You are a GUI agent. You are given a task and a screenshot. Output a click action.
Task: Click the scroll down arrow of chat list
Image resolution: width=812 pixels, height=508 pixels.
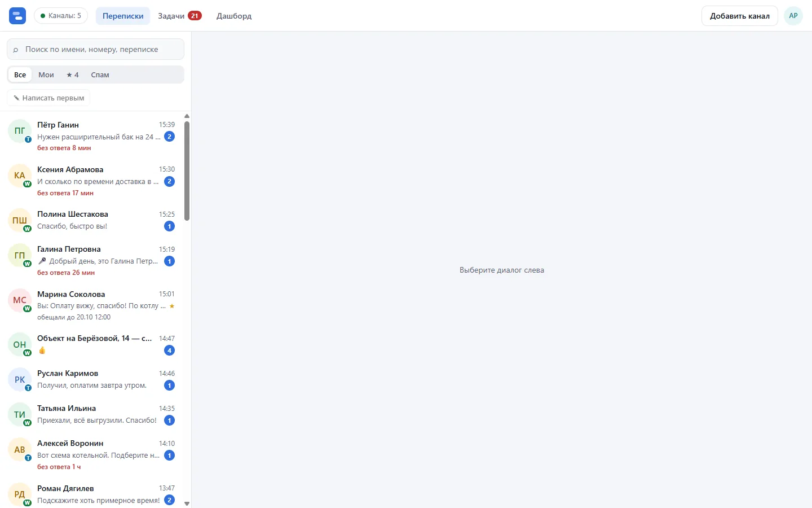coord(187,503)
